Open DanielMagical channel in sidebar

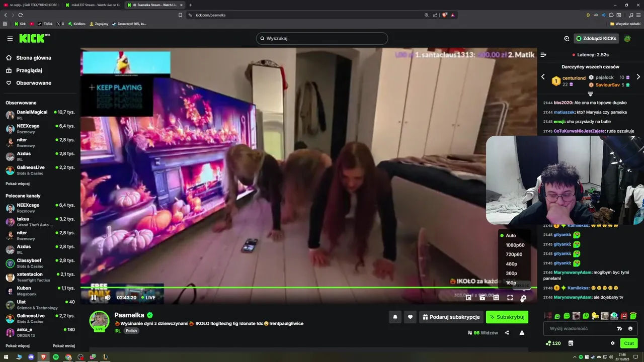40,115
